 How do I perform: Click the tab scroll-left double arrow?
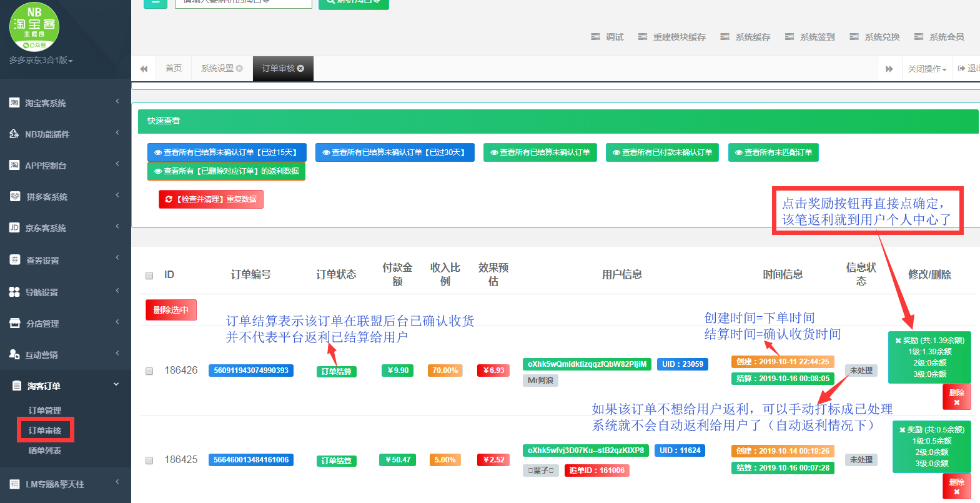144,69
